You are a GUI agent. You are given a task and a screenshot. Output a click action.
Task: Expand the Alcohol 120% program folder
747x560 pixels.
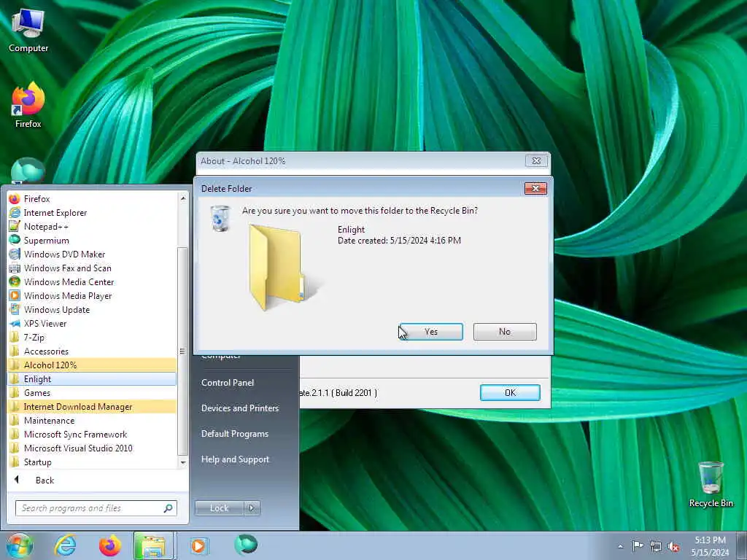pos(93,365)
